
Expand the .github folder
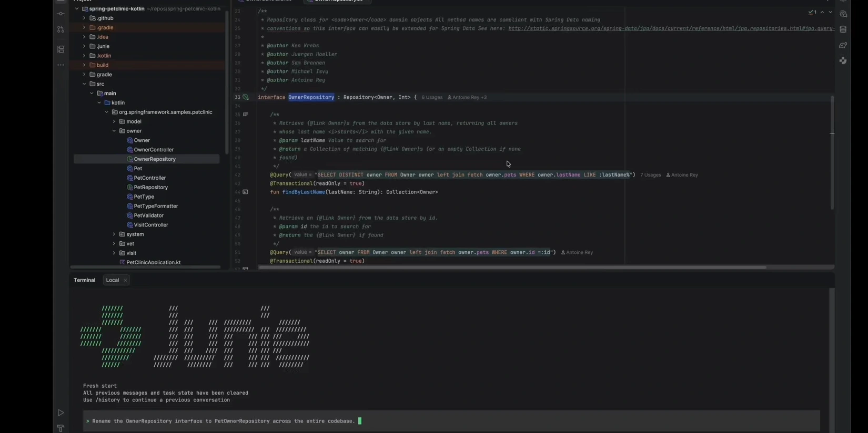(84, 18)
